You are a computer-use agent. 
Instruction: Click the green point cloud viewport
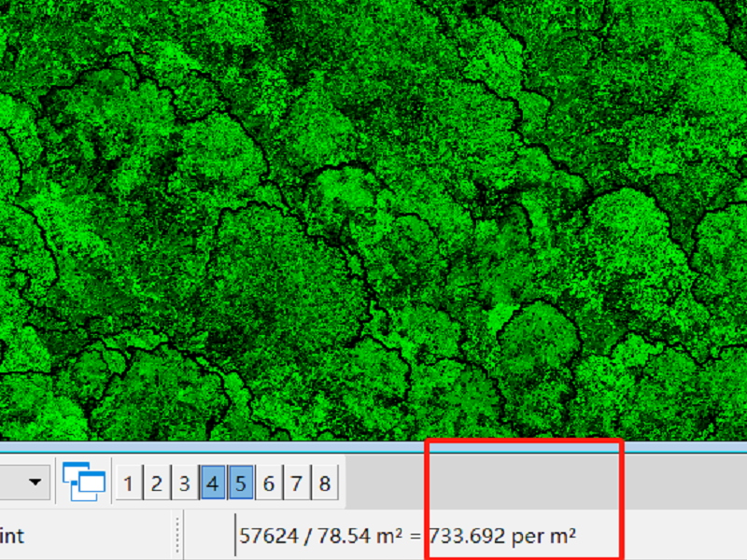[373, 215]
